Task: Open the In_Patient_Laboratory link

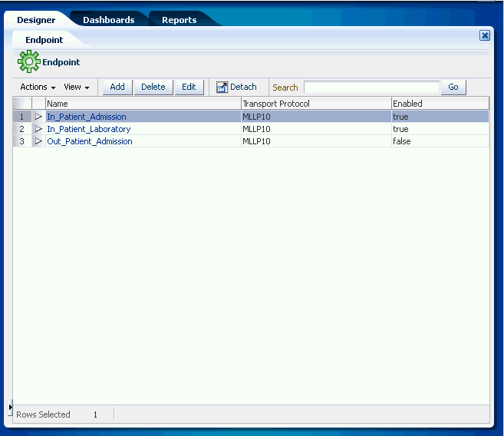Action: [x=89, y=129]
